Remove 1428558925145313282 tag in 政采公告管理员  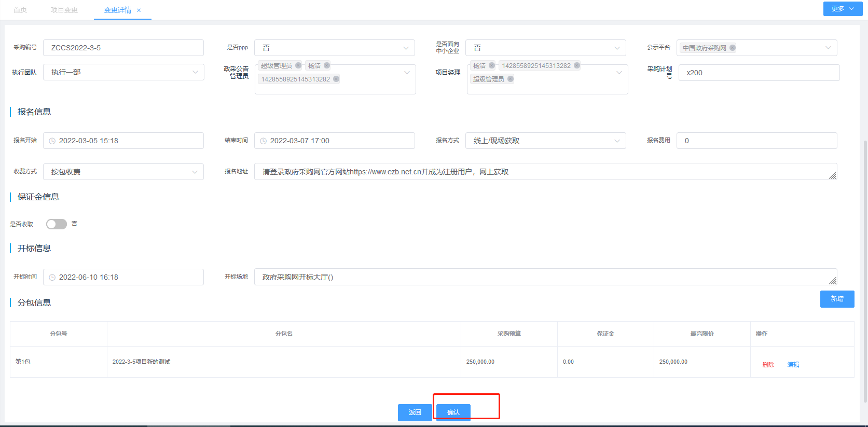[x=336, y=79]
